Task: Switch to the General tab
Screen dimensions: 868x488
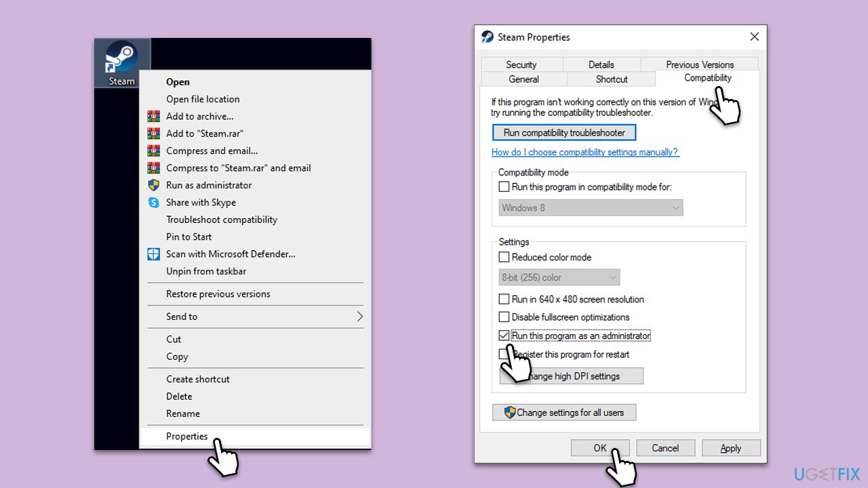Action: point(524,79)
